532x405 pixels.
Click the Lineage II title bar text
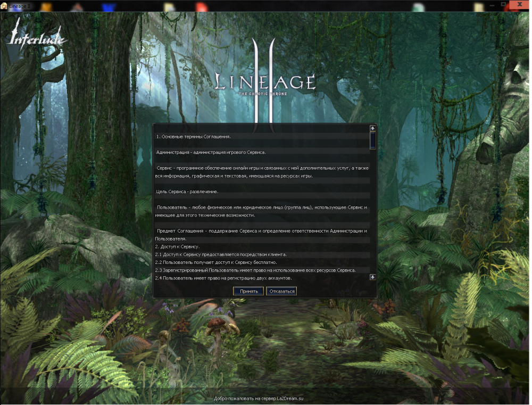(21, 6)
